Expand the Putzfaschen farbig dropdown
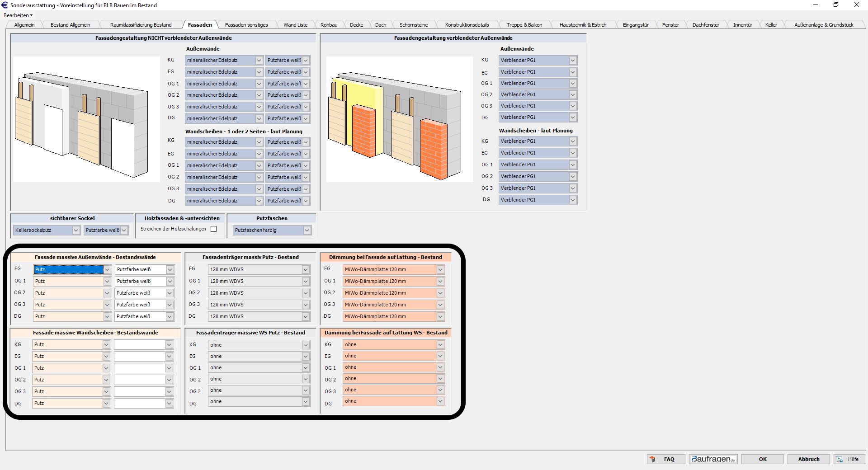 (x=307, y=230)
